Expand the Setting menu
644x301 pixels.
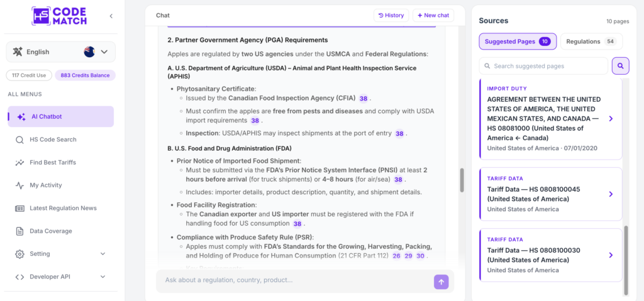tap(60, 254)
